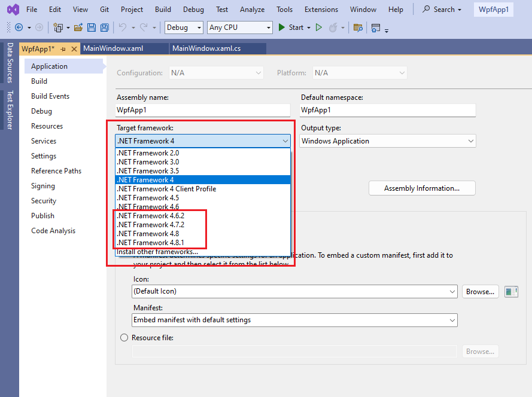This screenshot has height=397, width=532.
Task: Select the Code Analysis properties page
Action: tap(53, 231)
